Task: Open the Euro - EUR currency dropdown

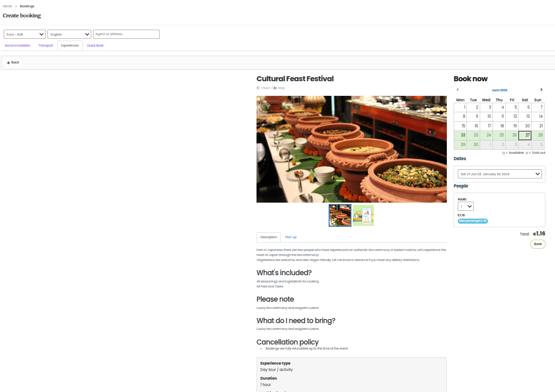Action: click(x=25, y=34)
